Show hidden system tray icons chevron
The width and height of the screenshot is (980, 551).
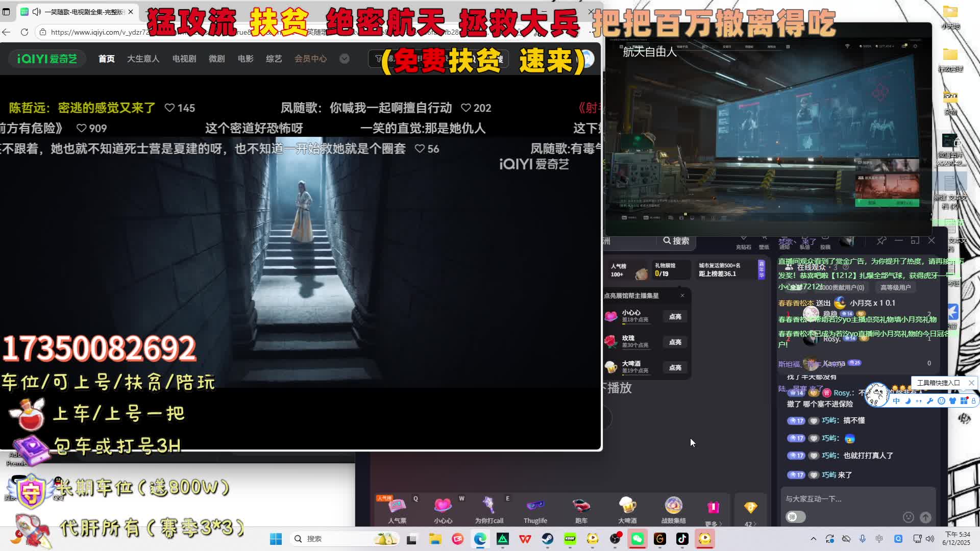(x=813, y=539)
